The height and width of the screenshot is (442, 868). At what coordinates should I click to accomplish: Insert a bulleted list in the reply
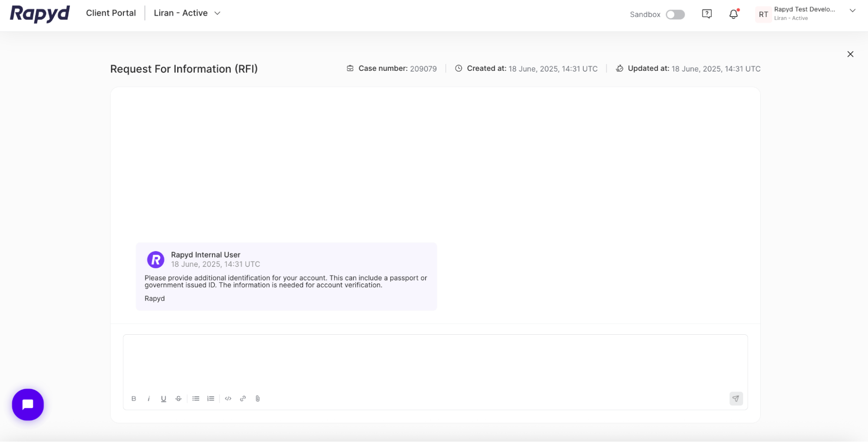(x=196, y=399)
